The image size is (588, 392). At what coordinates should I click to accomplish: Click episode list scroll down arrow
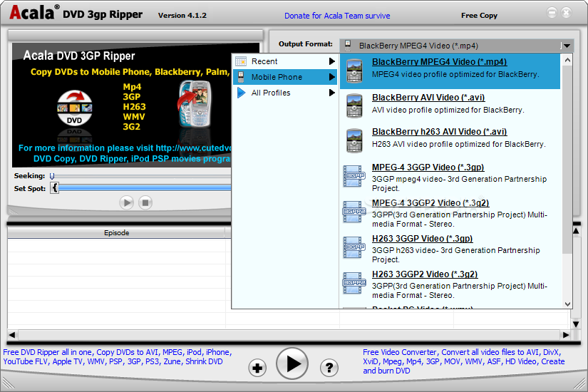coord(576,324)
